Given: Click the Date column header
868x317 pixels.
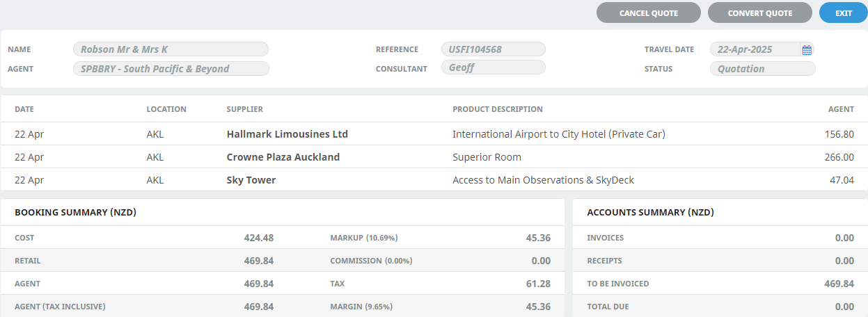Looking at the screenshot, I should (24, 109).
